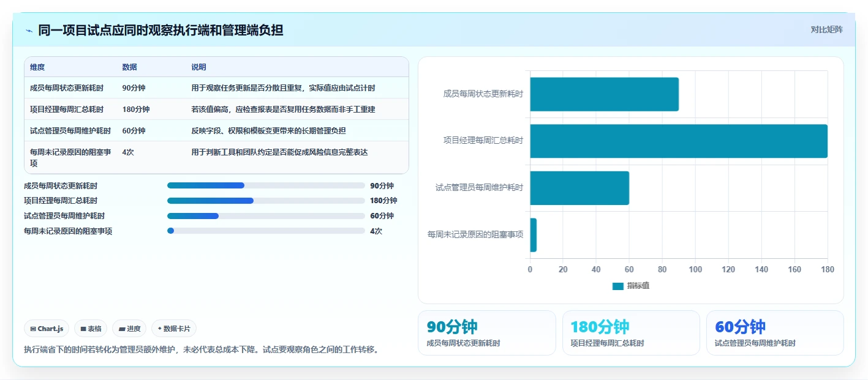Image resolution: width=868 pixels, height=380 pixels.
Task: Click the 60分钟 value in the table
Action: point(134,131)
